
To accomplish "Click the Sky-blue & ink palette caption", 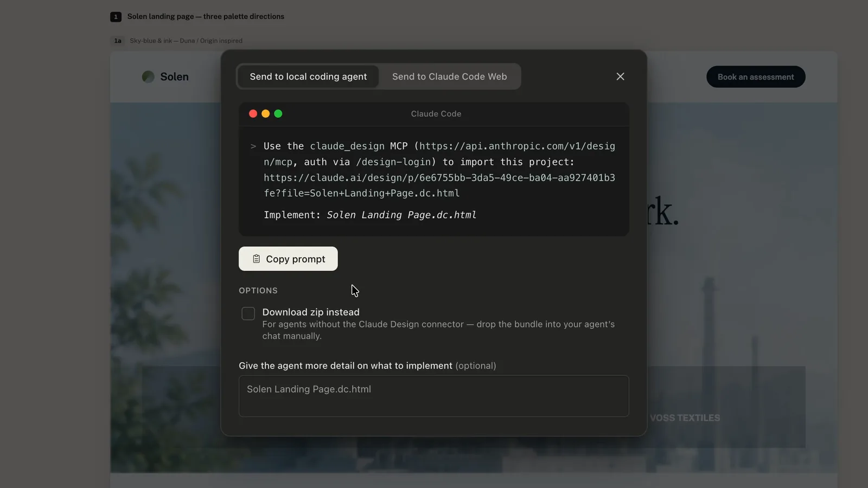I will [x=186, y=41].
